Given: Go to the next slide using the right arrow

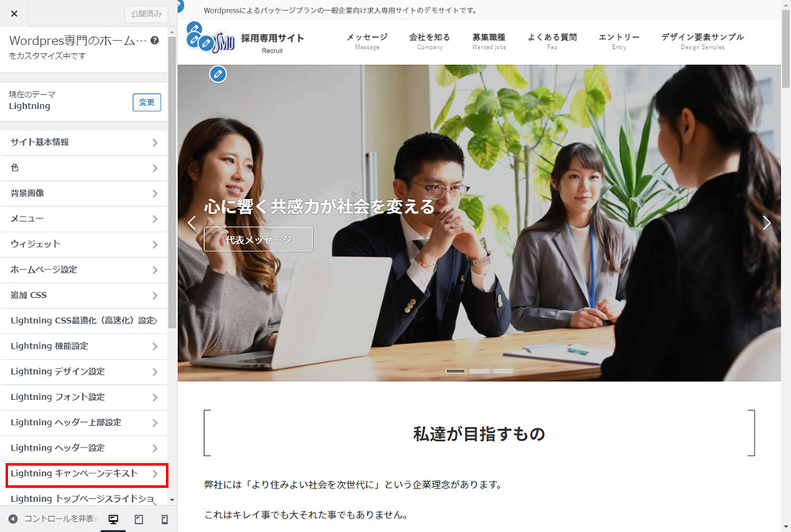Looking at the screenshot, I should 766,223.
